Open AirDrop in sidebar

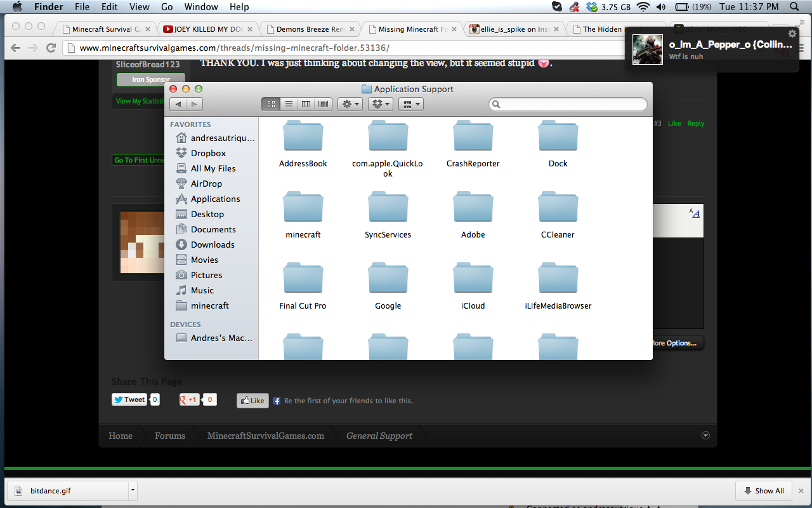(199, 184)
